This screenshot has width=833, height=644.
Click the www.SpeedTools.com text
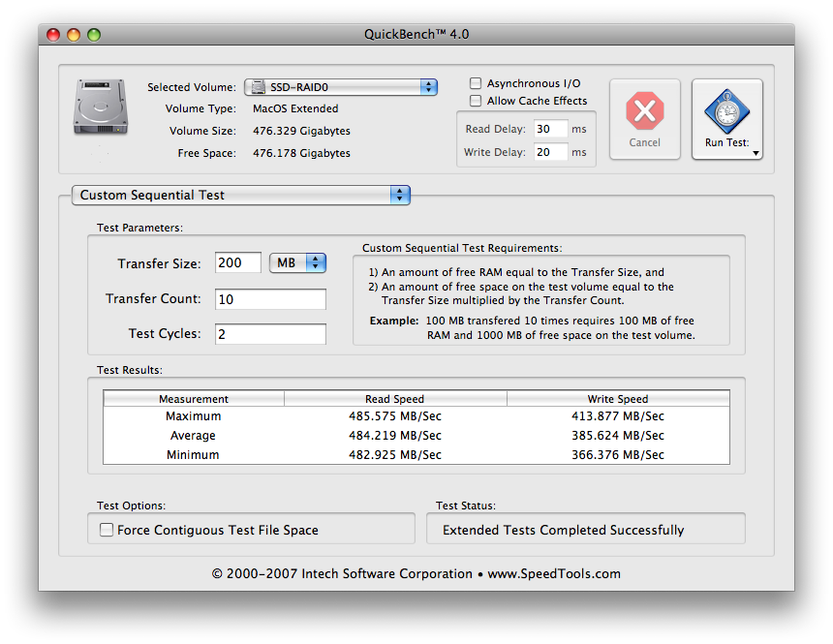click(554, 574)
